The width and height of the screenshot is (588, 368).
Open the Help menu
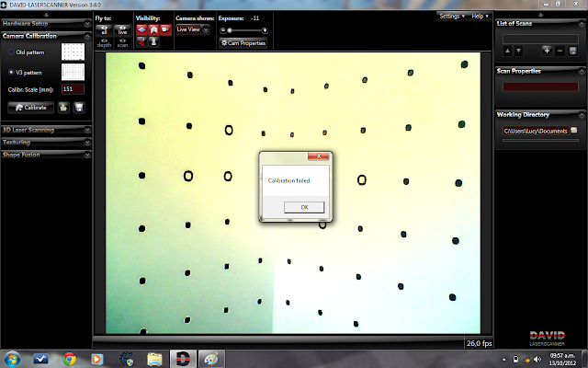tap(480, 17)
